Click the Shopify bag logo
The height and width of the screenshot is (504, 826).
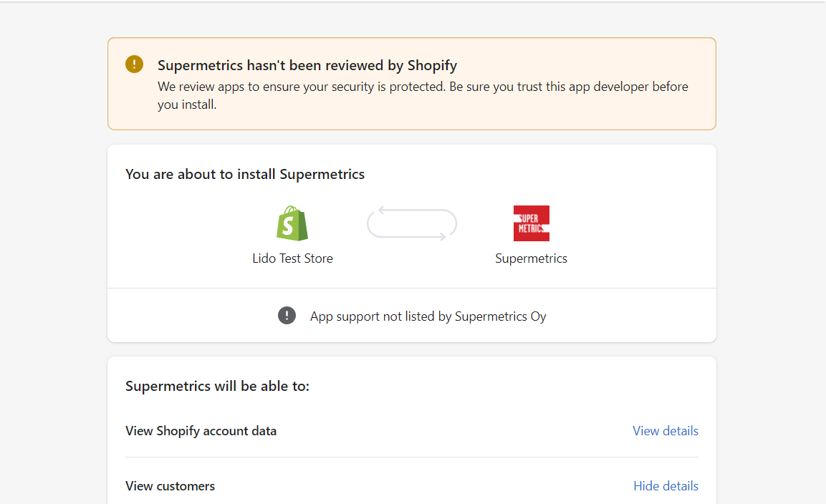click(292, 223)
